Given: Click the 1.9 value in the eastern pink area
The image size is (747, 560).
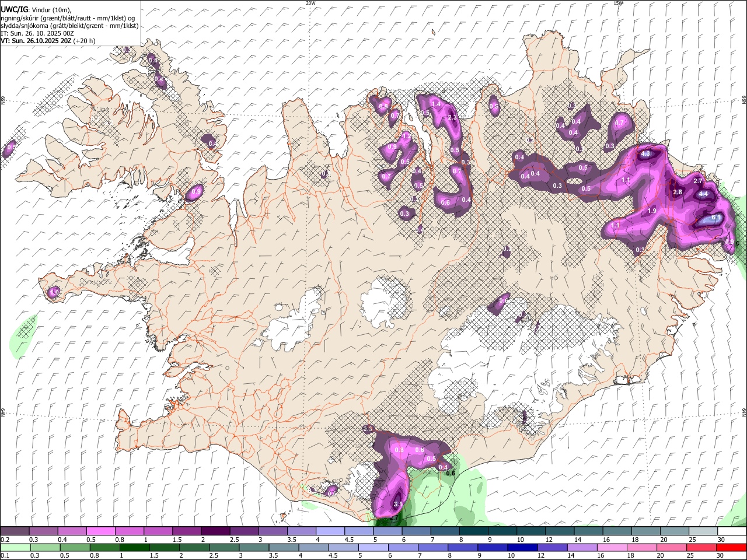Looking at the screenshot, I should 652,211.
